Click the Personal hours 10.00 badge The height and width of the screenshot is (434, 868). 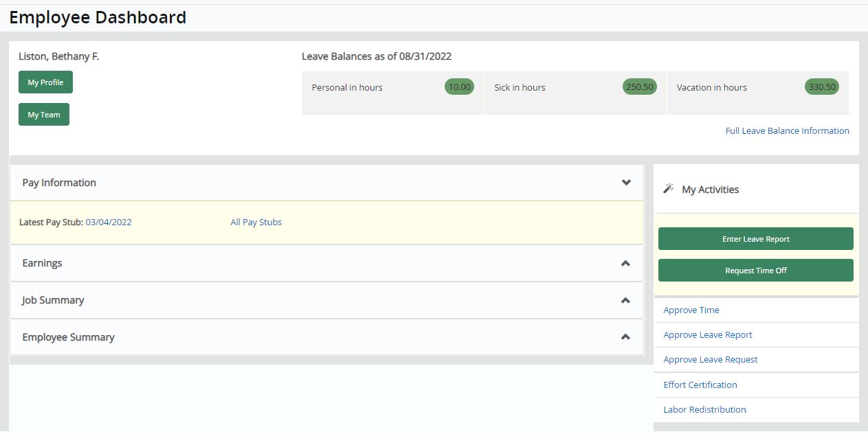coord(459,87)
